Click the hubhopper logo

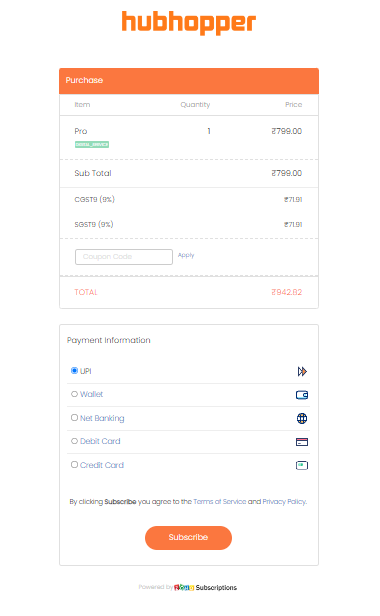189,22
